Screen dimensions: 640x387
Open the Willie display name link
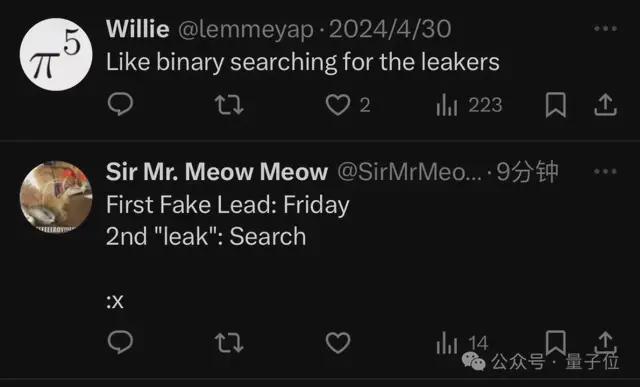(138, 29)
